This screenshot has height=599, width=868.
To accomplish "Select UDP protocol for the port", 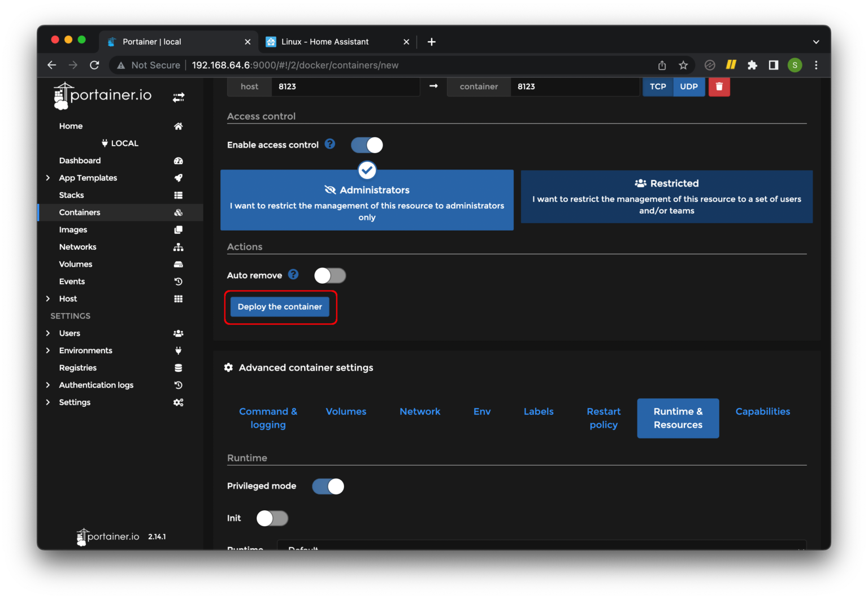I will 689,86.
